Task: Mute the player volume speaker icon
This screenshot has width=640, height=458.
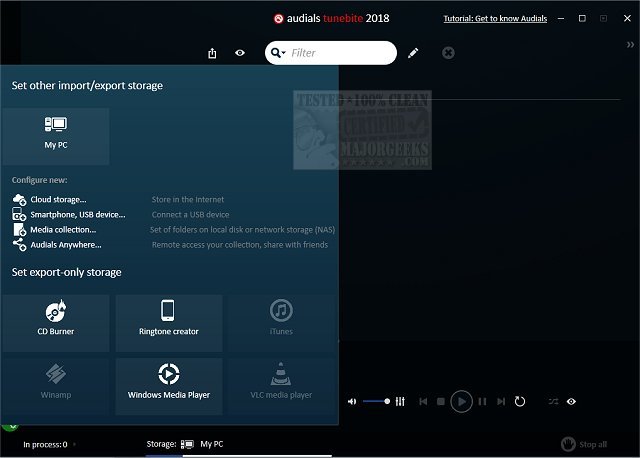Action: (352, 402)
